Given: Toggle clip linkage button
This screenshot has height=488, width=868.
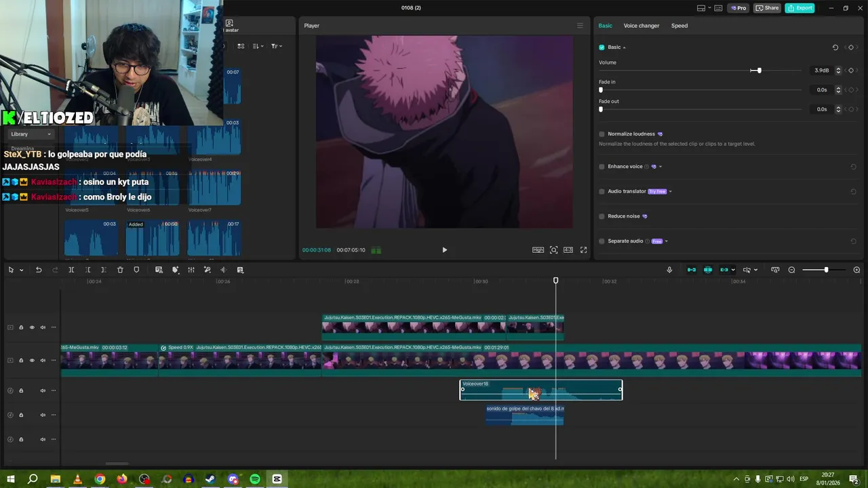Looking at the screenshot, I should [724, 270].
